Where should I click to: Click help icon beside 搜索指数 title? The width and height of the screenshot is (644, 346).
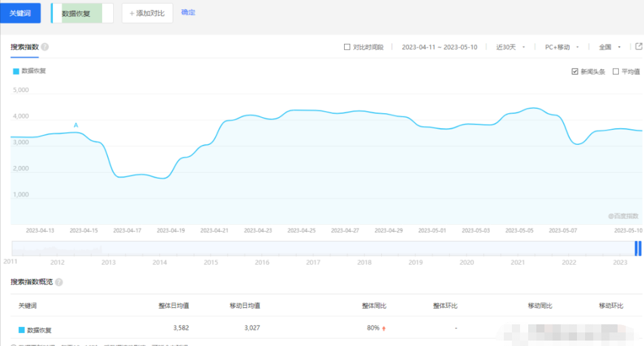coord(45,47)
